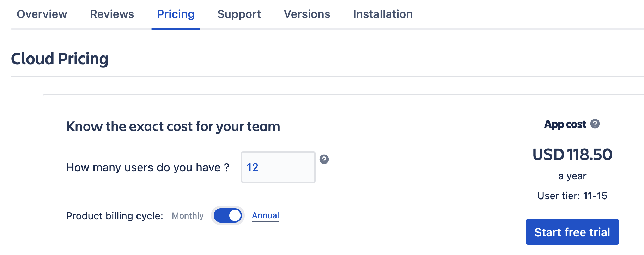Image resolution: width=644 pixels, height=255 pixels.
Task: Click the 'Know the exact cost' heading
Action: pos(173,126)
